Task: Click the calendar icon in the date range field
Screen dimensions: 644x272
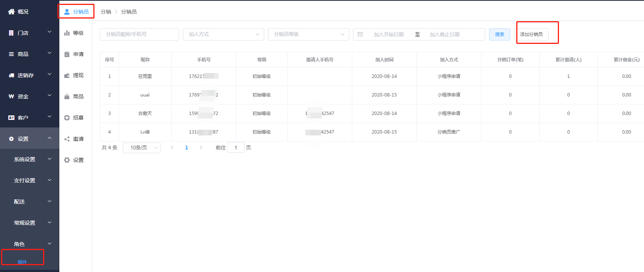Action: [360, 34]
